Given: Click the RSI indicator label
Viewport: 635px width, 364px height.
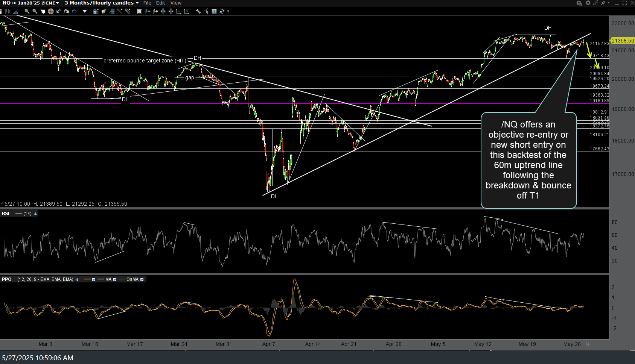Looking at the screenshot, I should tap(6, 214).
